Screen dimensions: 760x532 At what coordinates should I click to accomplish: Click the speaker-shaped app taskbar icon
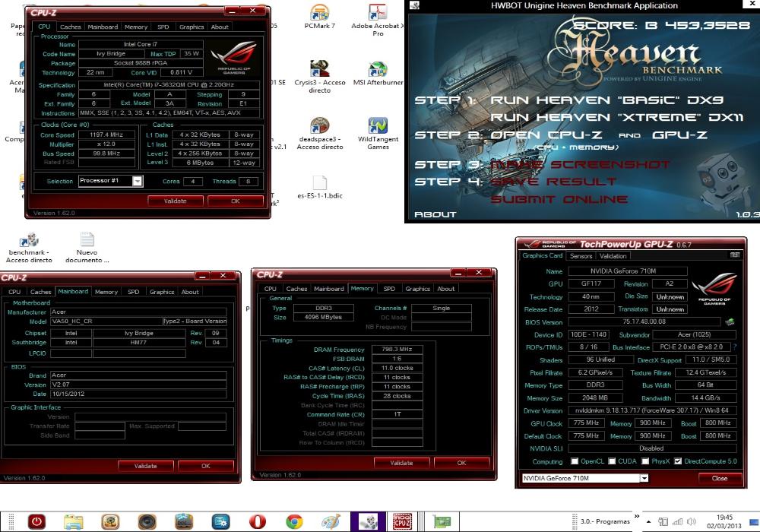(147, 522)
